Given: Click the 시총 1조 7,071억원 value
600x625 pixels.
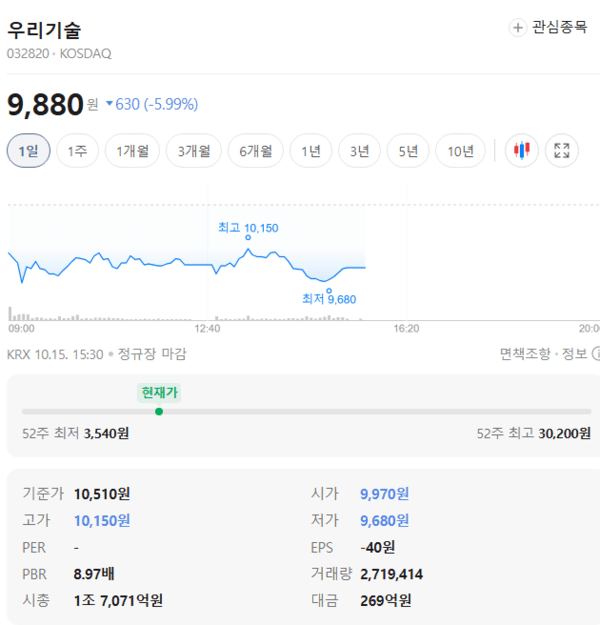Looking at the screenshot, I should click(118, 600).
